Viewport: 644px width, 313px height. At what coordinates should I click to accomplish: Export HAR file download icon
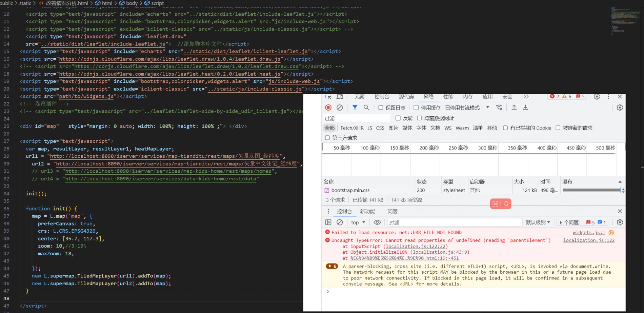[x=525, y=107]
